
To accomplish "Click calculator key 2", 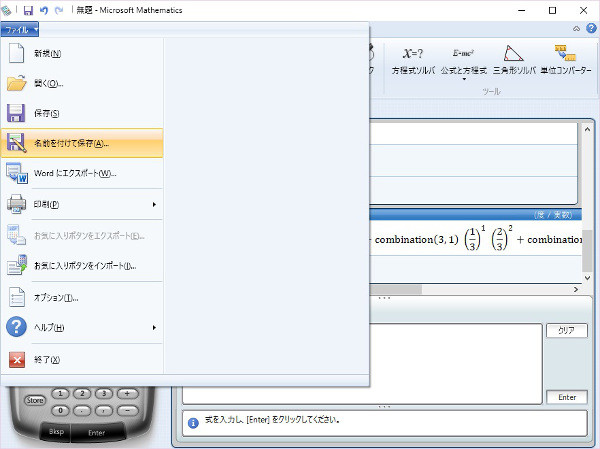I will point(82,393).
